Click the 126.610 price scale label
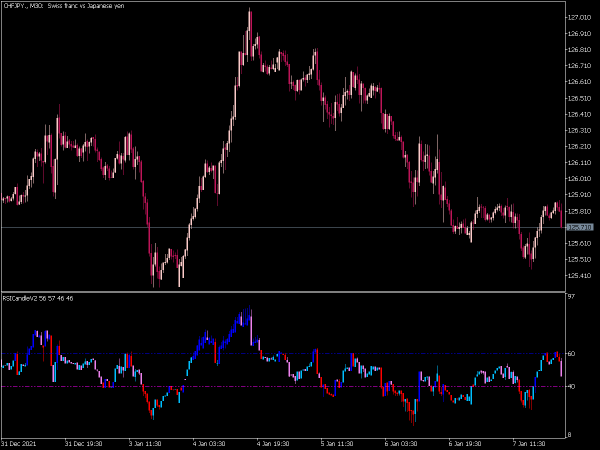The height and width of the screenshot is (450, 600). pos(580,82)
